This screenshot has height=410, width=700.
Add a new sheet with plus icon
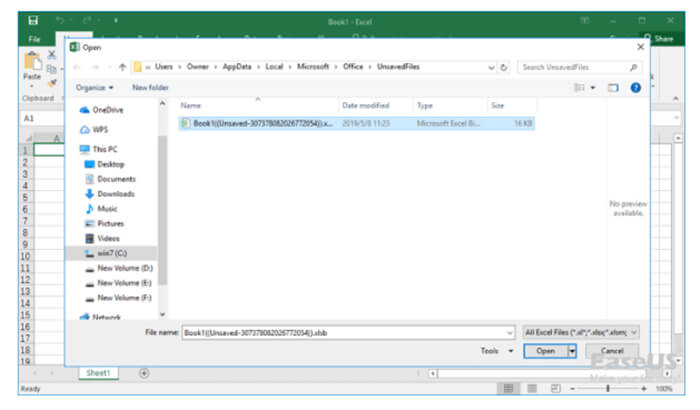pyautogui.click(x=144, y=373)
